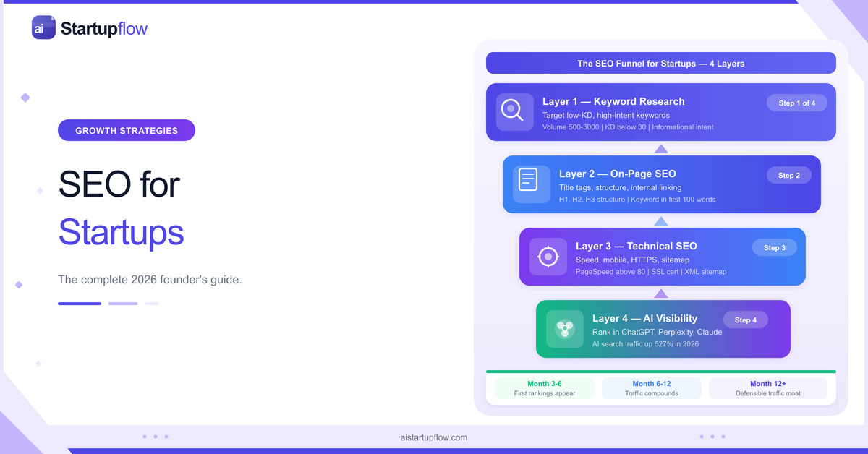Viewport: 868px width, 454px height.
Task: Click 'Rank in ChatGPT, Perplexity, Claude' text
Action: [x=658, y=332]
